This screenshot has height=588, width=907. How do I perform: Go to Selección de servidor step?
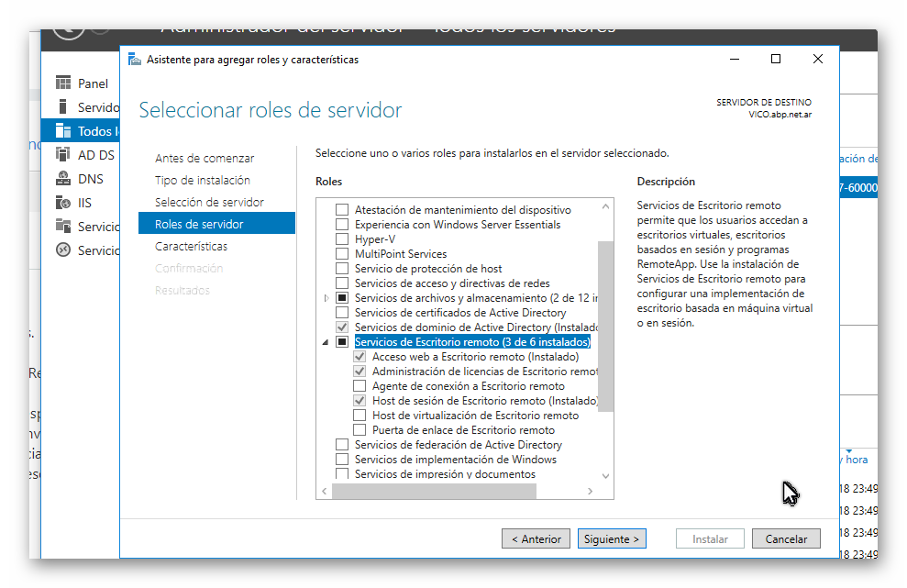tap(209, 202)
